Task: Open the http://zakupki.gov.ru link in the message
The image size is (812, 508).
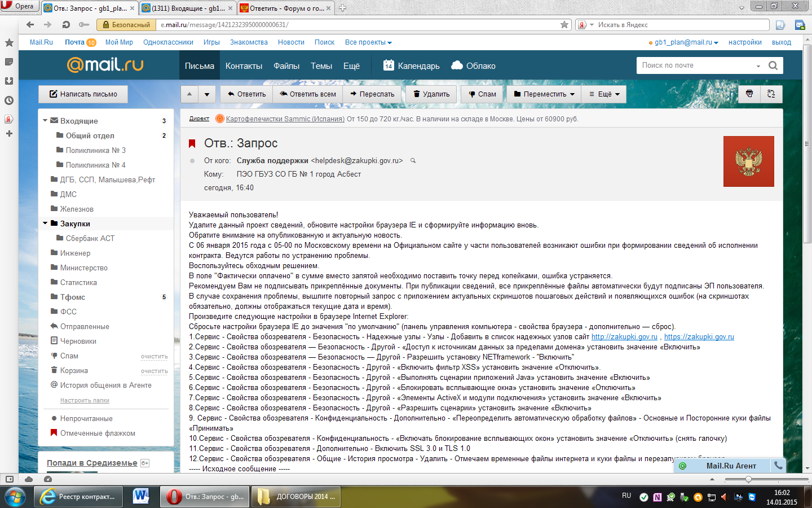Action: tap(624, 337)
